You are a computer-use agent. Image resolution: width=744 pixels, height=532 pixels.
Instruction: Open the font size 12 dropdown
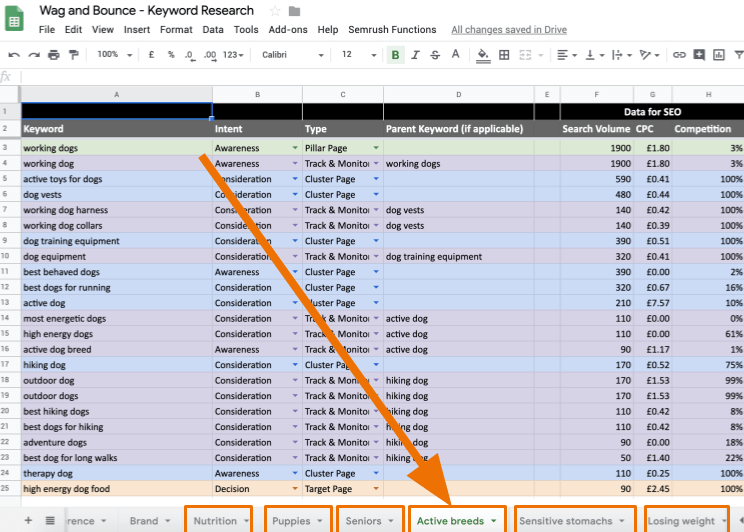[359, 55]
